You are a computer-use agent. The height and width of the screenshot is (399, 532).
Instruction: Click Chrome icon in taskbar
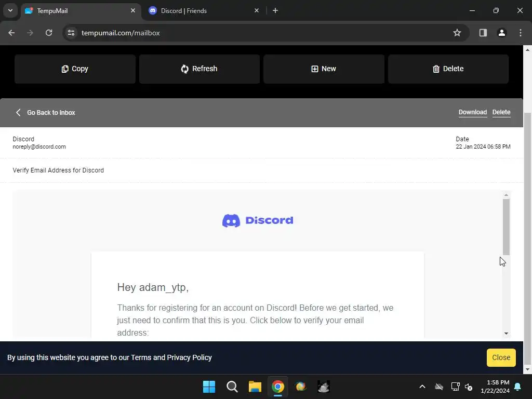click(278, 387)
